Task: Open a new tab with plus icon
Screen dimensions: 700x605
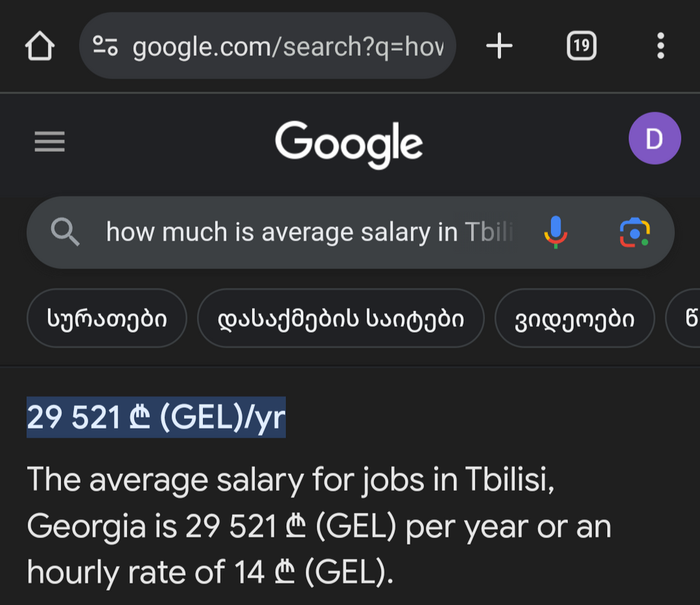Action: pos(499,46)
